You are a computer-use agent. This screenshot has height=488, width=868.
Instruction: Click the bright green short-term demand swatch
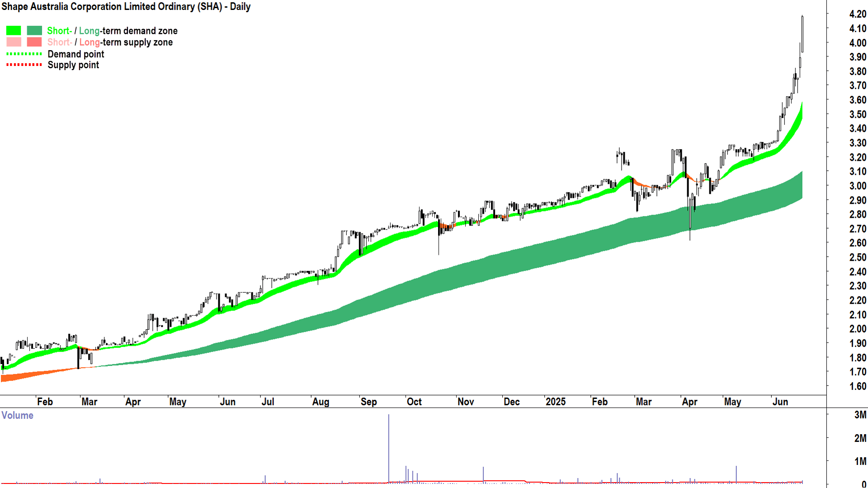(14, 31)
